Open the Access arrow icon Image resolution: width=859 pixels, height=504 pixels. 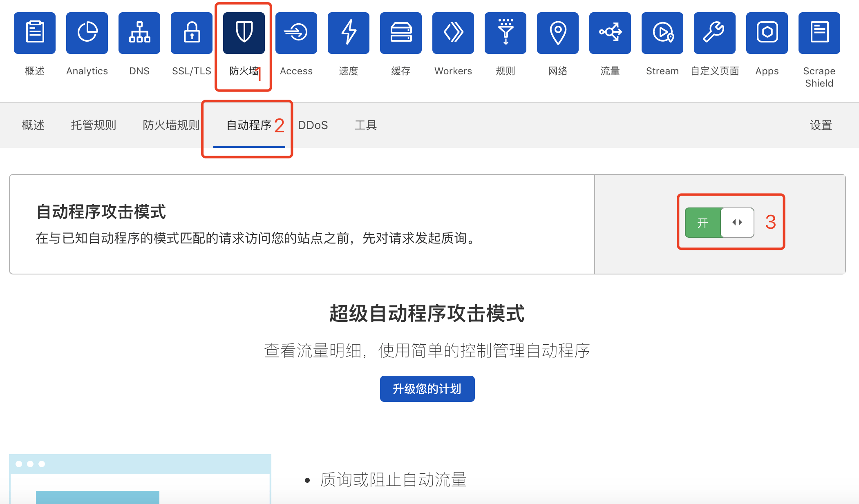[296, 33]
